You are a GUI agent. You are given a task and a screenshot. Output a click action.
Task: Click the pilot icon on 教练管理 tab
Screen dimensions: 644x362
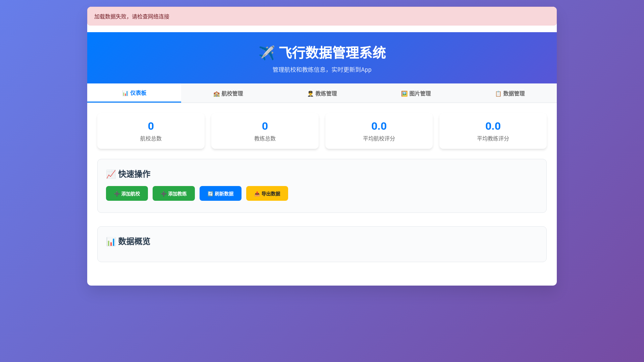coord(310,94)
